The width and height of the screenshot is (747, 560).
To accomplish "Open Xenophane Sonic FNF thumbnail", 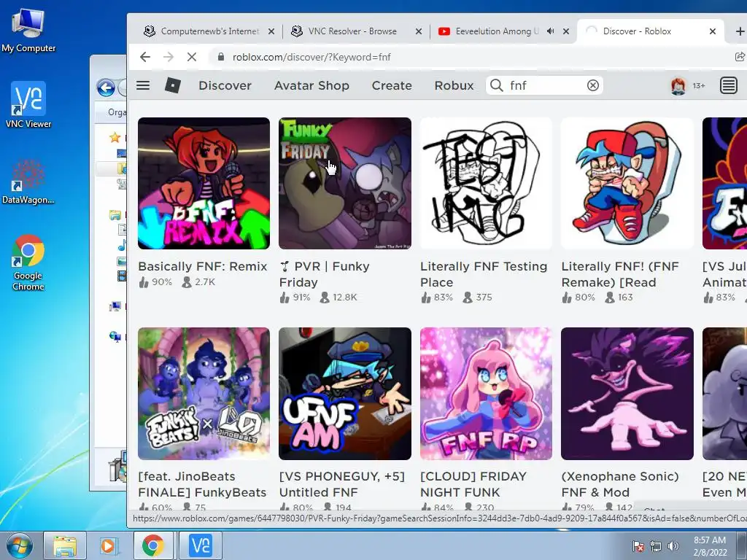I will [627, 393].
